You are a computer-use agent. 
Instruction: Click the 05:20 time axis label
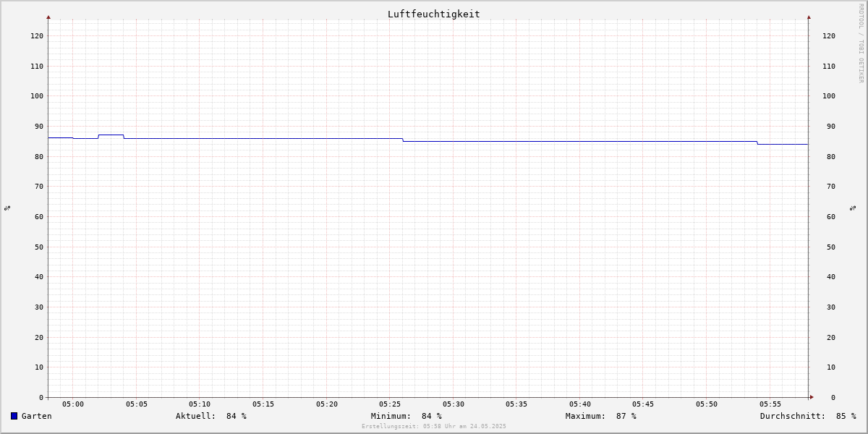click(327, 404)
